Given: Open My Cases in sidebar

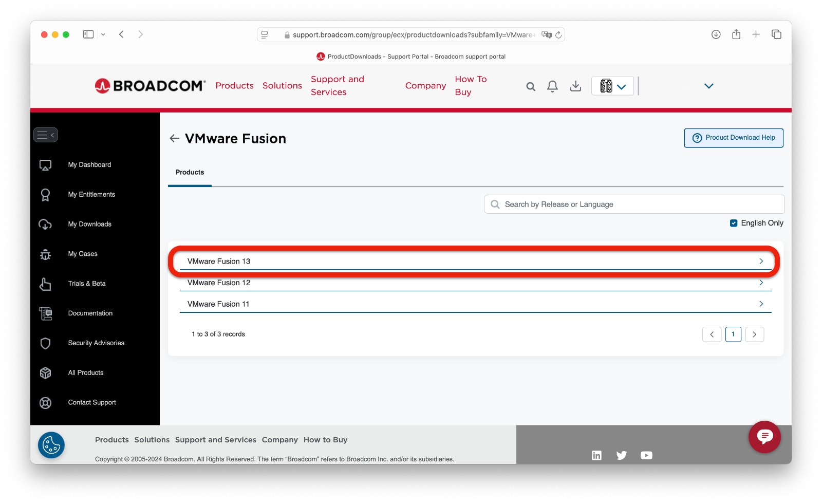Looking at the screenshot, I should tap(83, 254).
